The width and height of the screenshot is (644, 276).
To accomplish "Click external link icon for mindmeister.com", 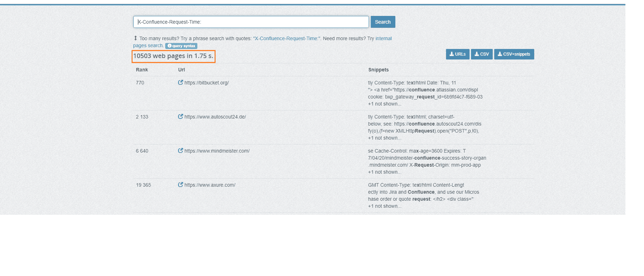I will (x=181, y=151).
